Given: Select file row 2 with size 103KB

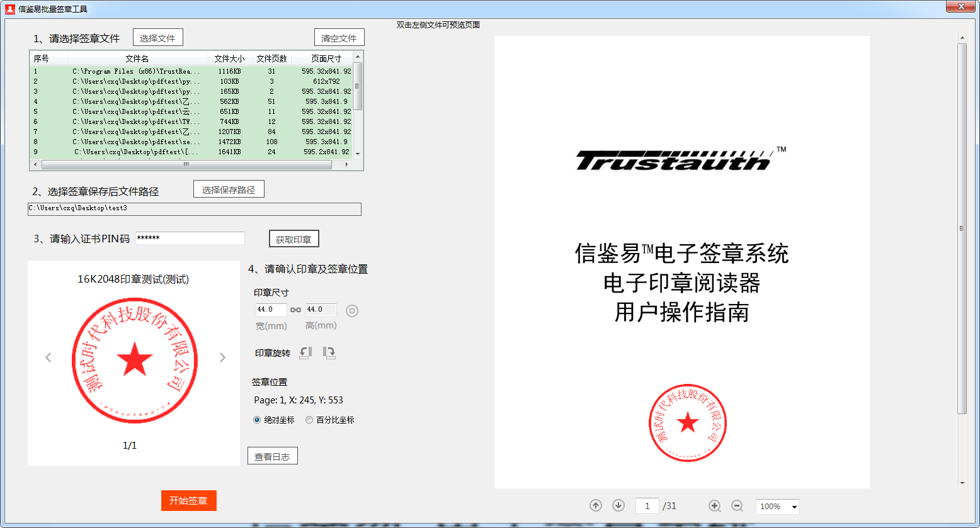Looking at the screenshot, I should click(x=191, y=81).
